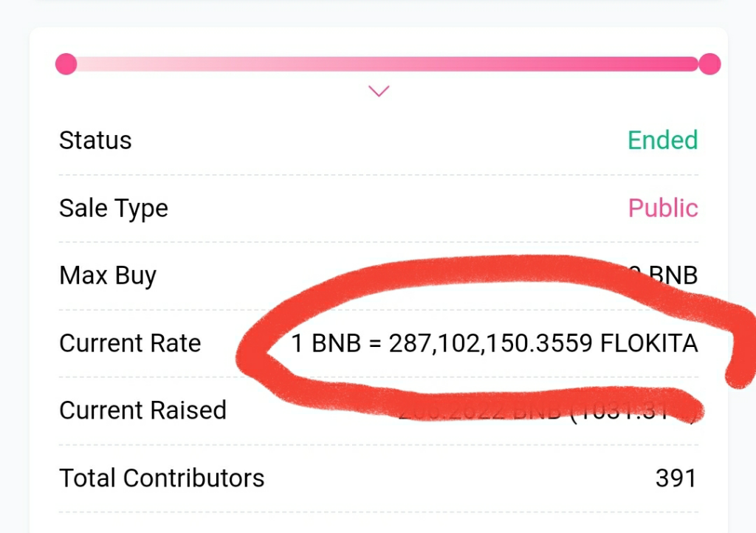Click the Sale Type label
This screenshot has height=533, width=756.
click(x=114, y=208)
